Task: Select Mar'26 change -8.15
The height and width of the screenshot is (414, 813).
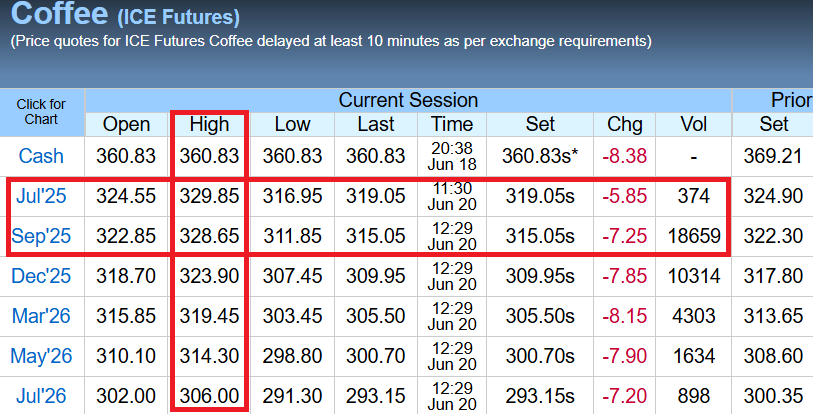Action: point(624,316)
